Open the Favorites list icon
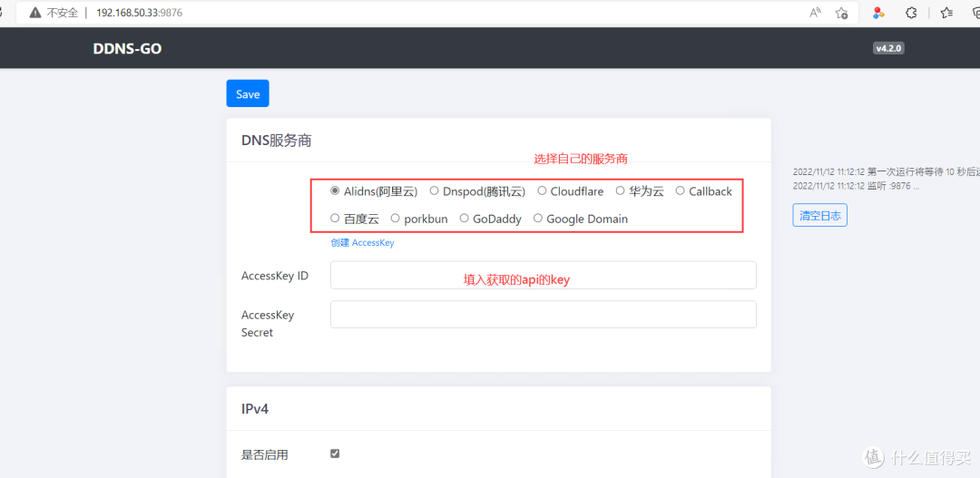This screenshot has width=980, height=478. (946, 13)
